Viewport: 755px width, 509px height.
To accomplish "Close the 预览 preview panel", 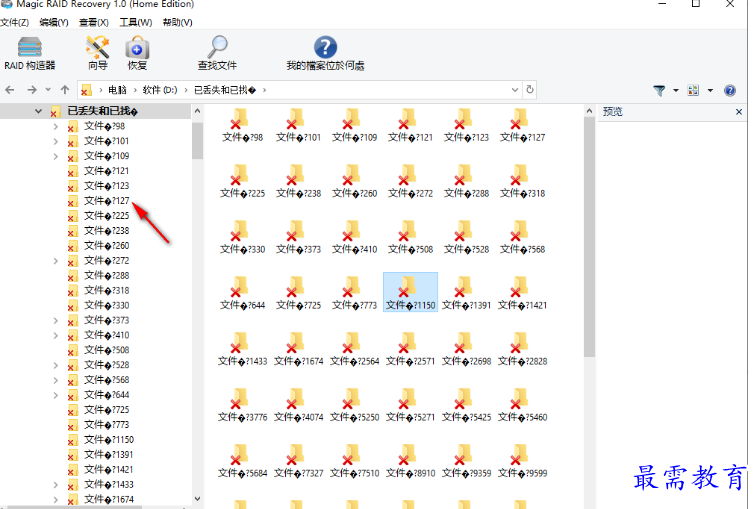I will [x=739, y=112].
